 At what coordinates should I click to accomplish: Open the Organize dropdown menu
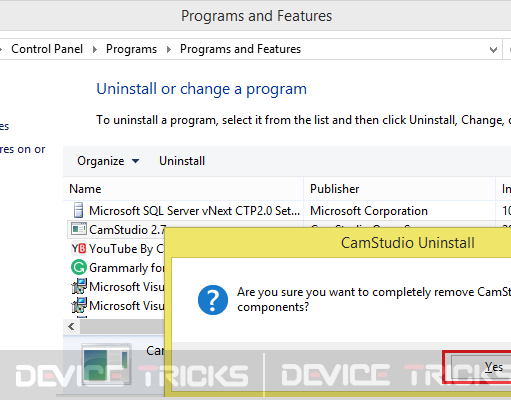108,161
